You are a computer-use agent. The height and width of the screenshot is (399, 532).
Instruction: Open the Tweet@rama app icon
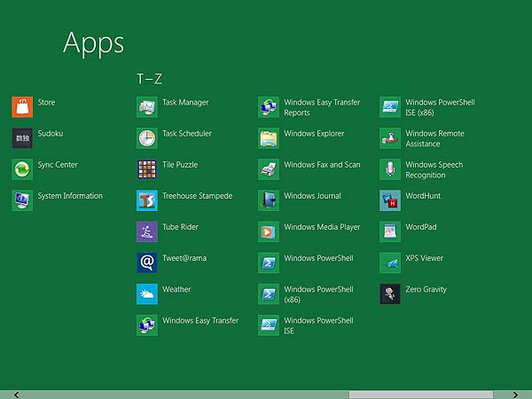tap(147, 262)
